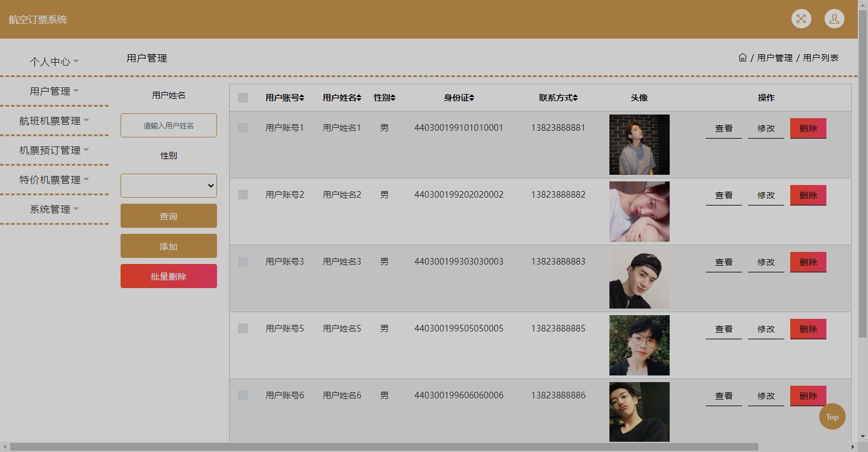Click 查看 for 用户账号1
Viewport: 868px width, 452px height.
pos(724,128)
